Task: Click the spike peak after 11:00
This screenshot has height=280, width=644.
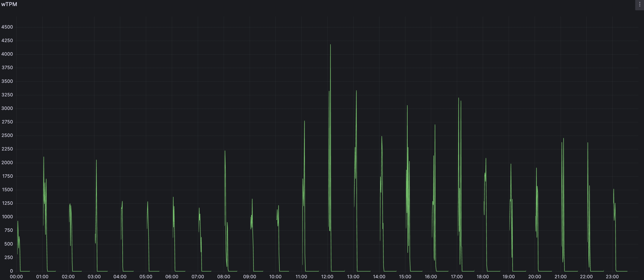Action: [x=304, y=122]
